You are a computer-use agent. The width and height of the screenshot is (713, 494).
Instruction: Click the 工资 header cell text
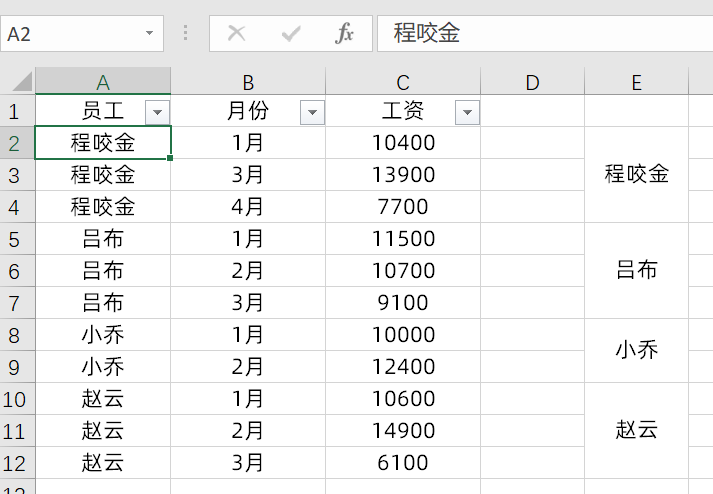(403, 111)
